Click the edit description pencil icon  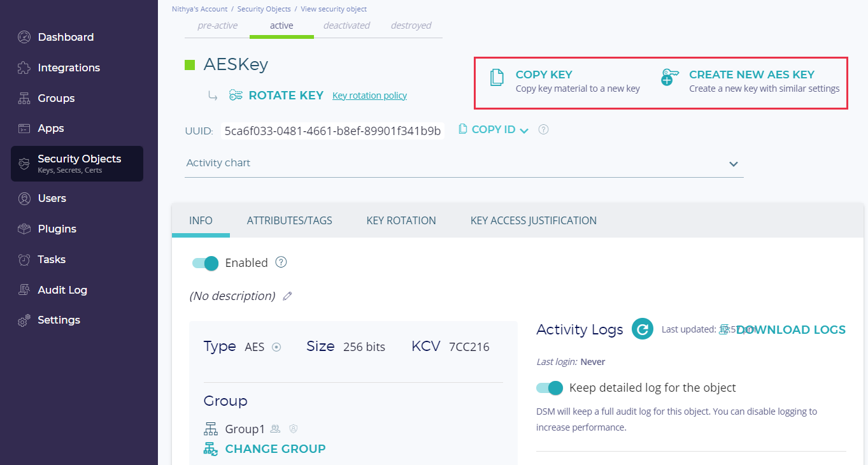[287, 296]
